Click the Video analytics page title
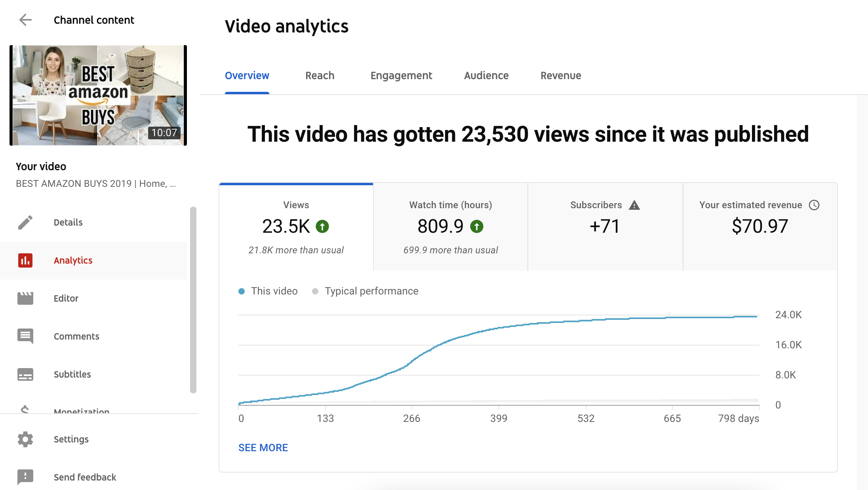Screen dimensions: 868x490 [x=287, y=27]
